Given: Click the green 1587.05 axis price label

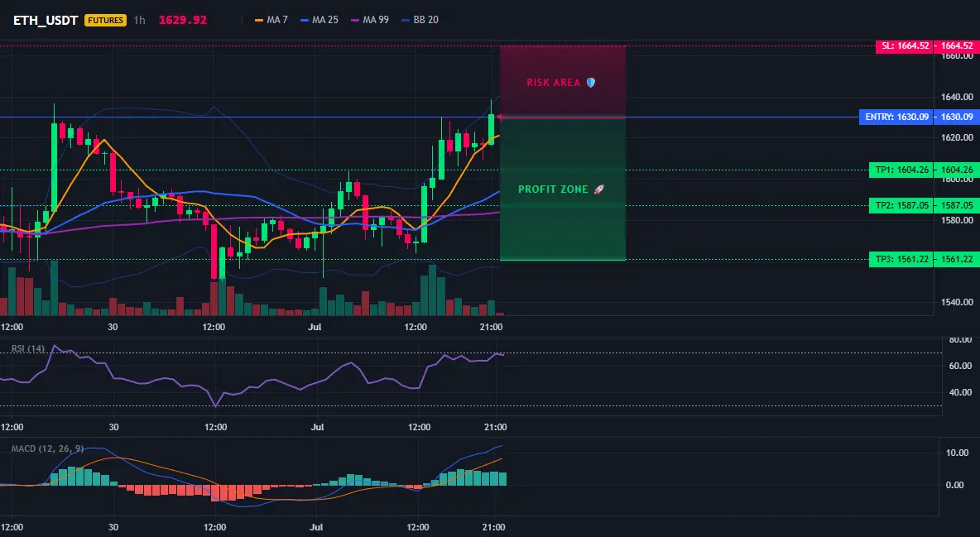Looking at the screenshot, I should (957, 205).
